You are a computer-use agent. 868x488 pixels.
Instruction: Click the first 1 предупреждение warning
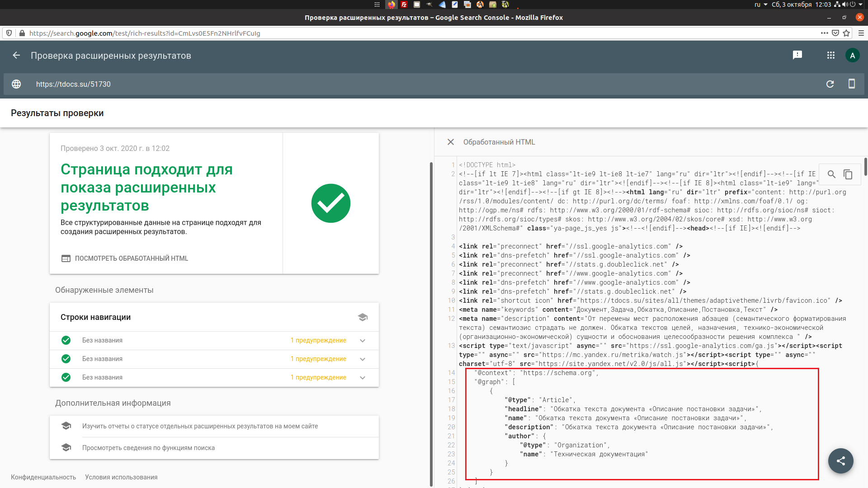pos(318,340)
